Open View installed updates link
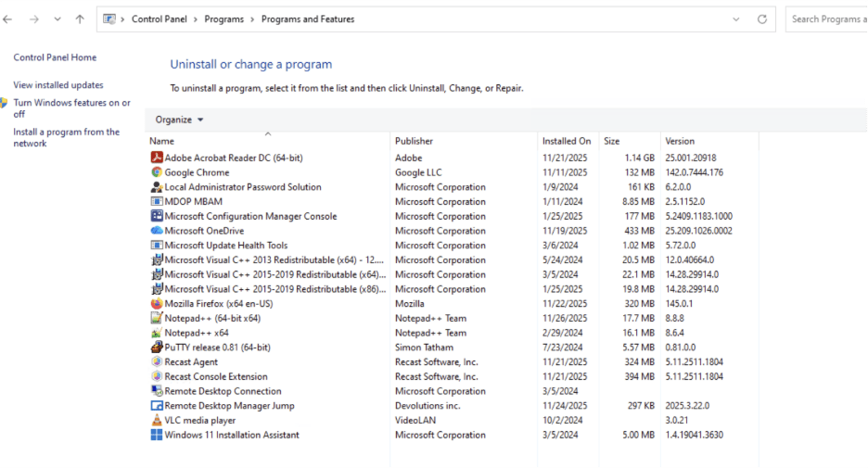This screenshot has height=468, width=868. [x=58, y=85]
